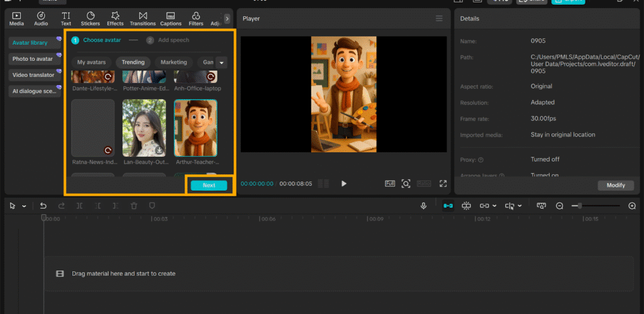
Task: Expand the linkage options dropdown
Action: [494, 206]
